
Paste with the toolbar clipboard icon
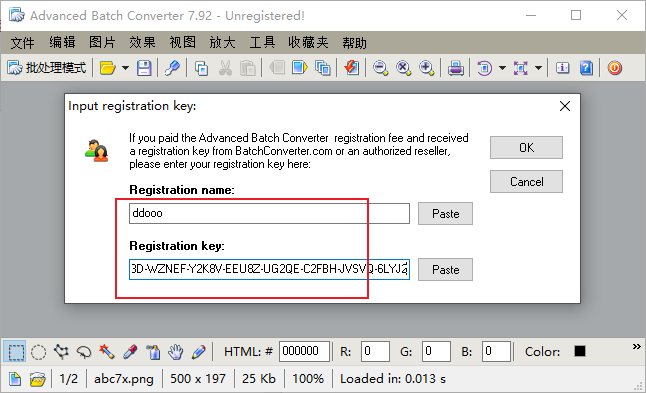[x=248, y=68]
